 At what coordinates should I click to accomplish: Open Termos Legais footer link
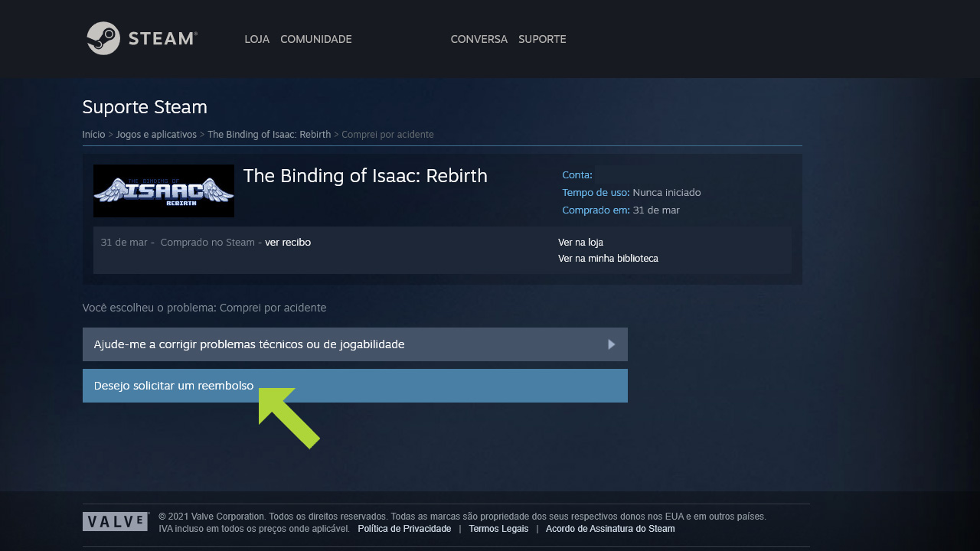(498, 529)
